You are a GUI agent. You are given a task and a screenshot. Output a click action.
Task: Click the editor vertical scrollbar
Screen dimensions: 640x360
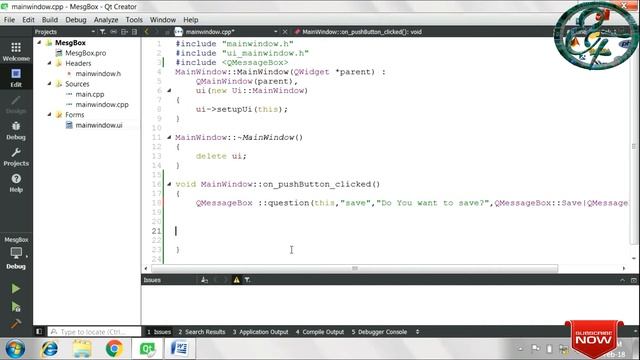[x=634, y=147]
